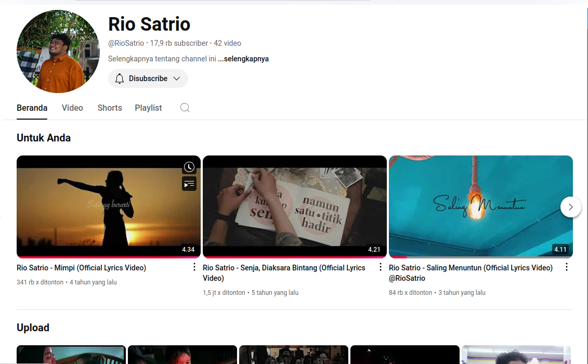This screenshot has height=364, width=588.
Task: Click Add to queue icon on Mimpi thumbnail
Action: 189,184
